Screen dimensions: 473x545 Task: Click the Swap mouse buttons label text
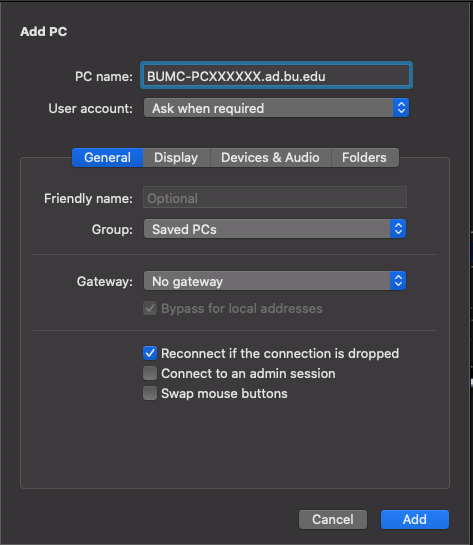224,394
